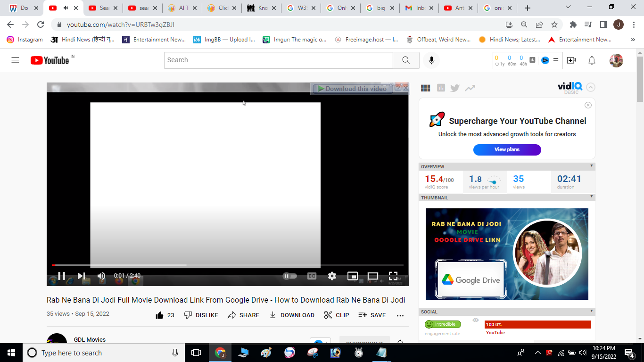Screen dimensions: 644x362
Task: Click the DOWNLOAD button below video
Action: tap(292, 315)
